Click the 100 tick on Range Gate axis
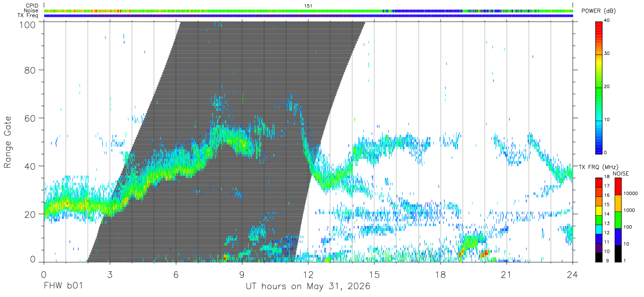The width and height of the screenshot is (644, 297). [x=27, y=24]
